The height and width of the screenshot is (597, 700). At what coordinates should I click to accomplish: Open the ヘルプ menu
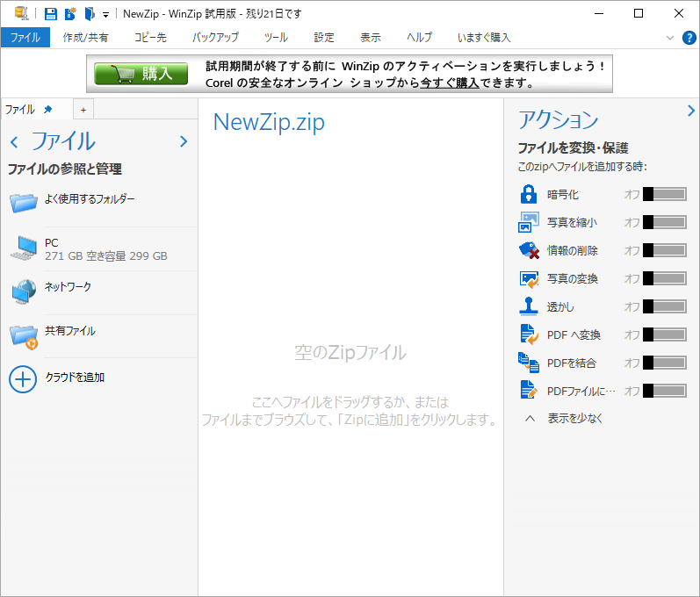(x=419, y=38)
